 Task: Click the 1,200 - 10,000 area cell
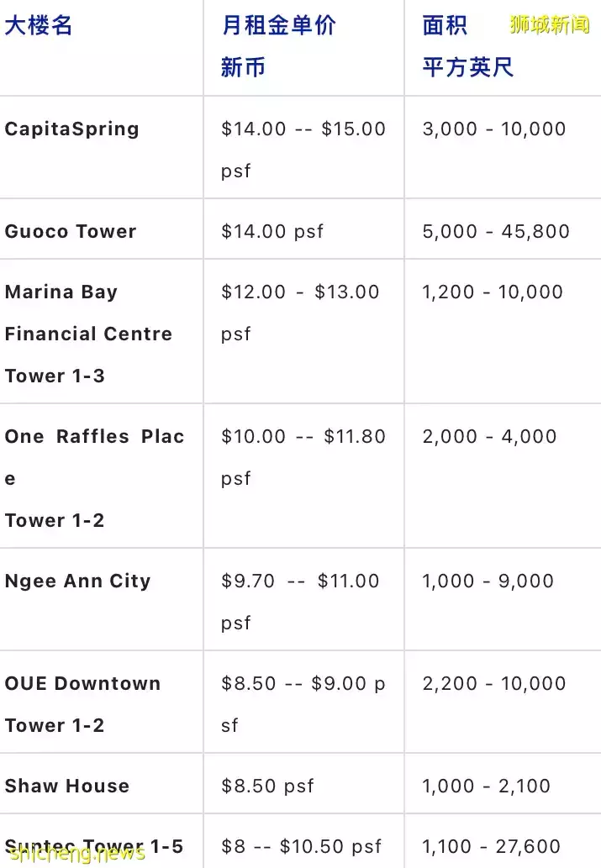[493, 292]
